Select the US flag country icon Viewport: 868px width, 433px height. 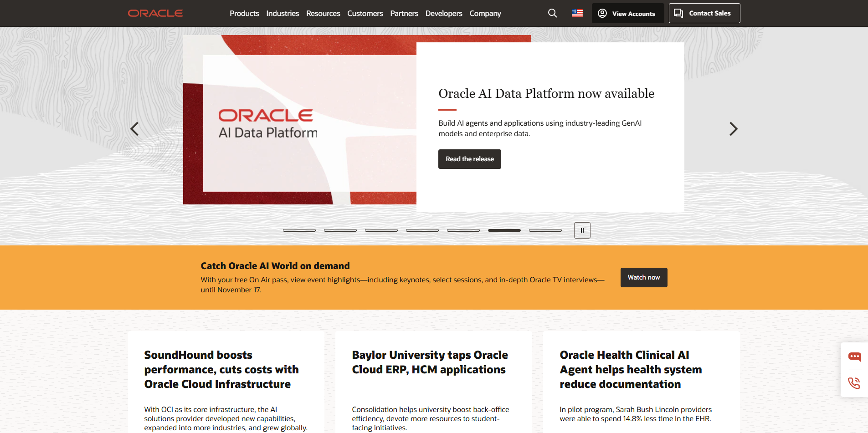577,13
